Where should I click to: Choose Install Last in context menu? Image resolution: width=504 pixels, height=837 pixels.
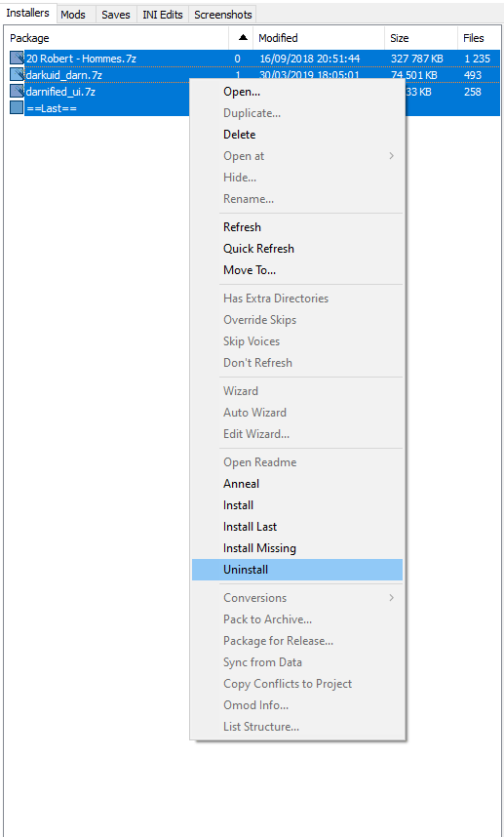tap(297, 527)
